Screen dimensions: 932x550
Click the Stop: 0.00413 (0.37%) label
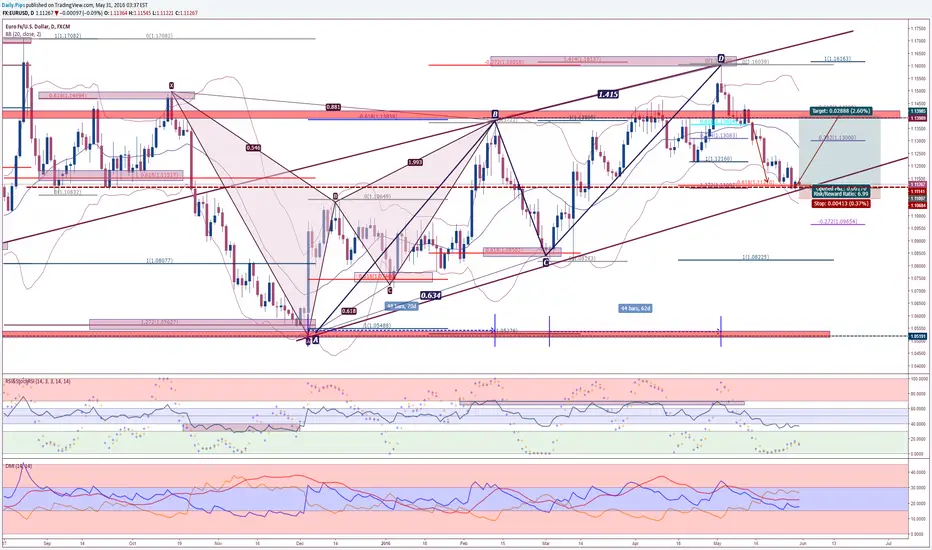[840, 203]
